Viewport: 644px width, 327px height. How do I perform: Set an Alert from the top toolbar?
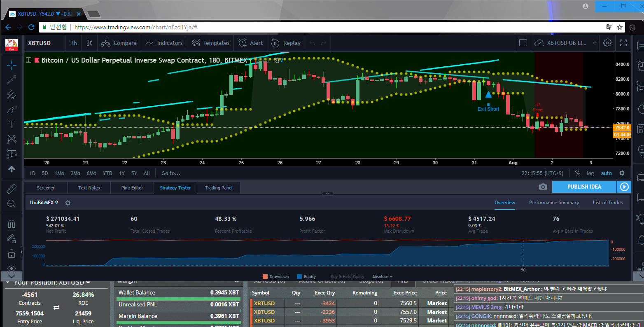(250, 43)
